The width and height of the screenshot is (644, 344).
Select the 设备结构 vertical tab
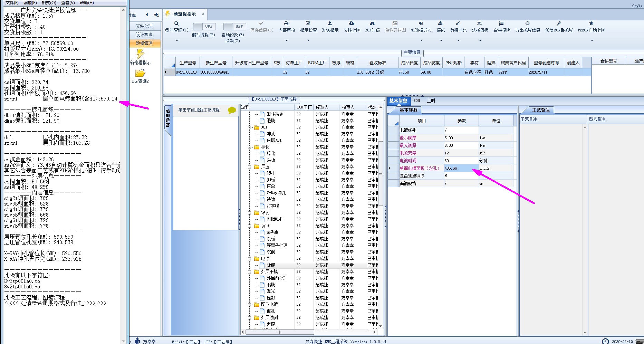pos(167,118)
